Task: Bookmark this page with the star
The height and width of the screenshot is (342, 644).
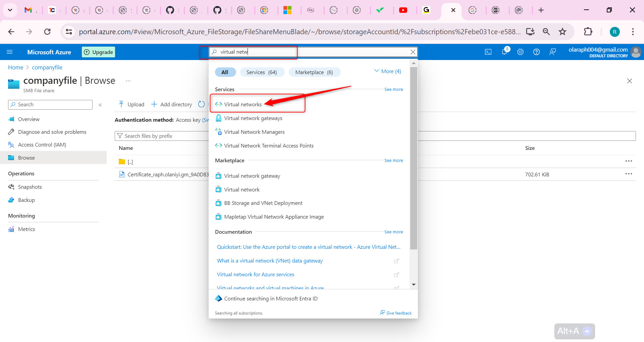Action: coord(562,32)
